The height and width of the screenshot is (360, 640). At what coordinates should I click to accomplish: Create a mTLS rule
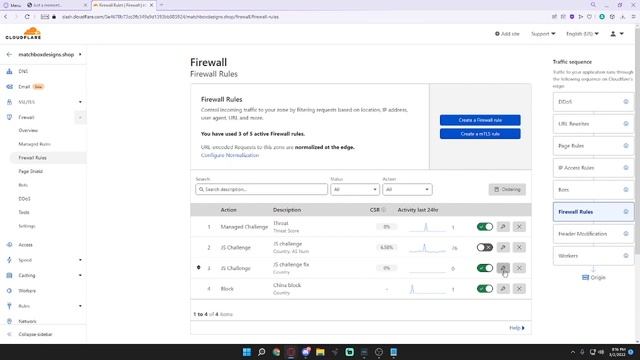coord(480,134)
